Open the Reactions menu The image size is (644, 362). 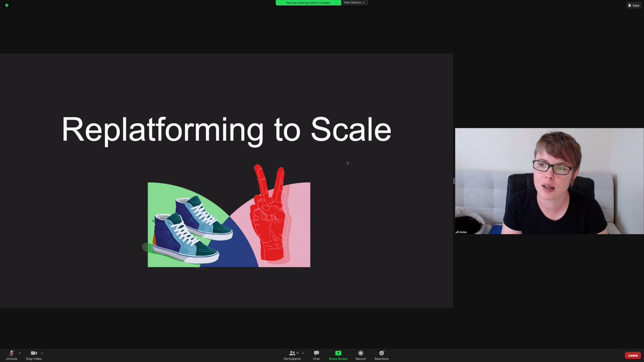382,355
